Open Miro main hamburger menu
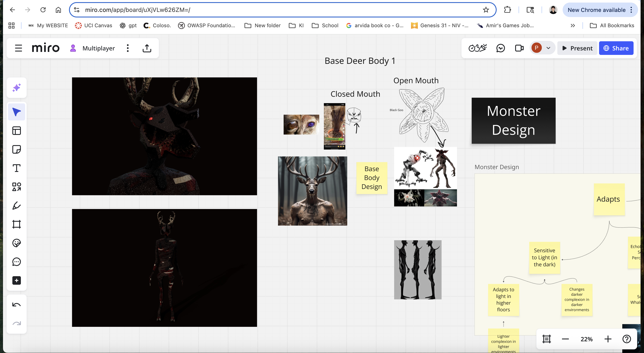 (19, 48)
